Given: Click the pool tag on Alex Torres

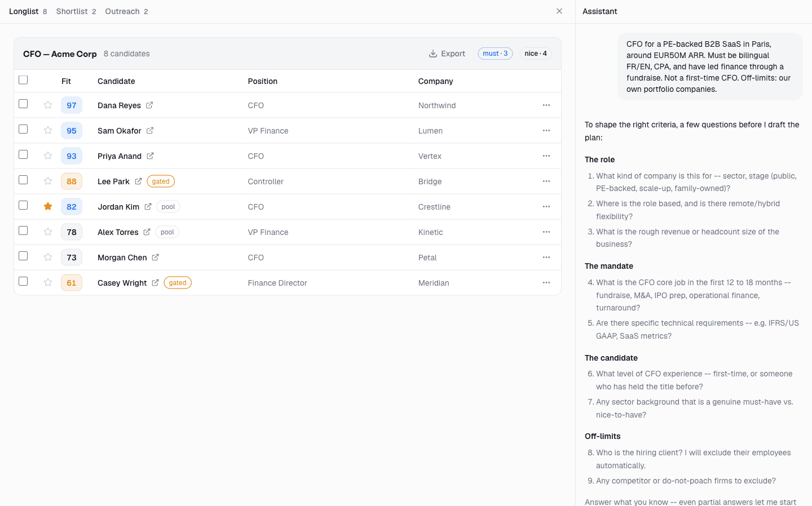Looking at the screenshot, I should [167, 232].
